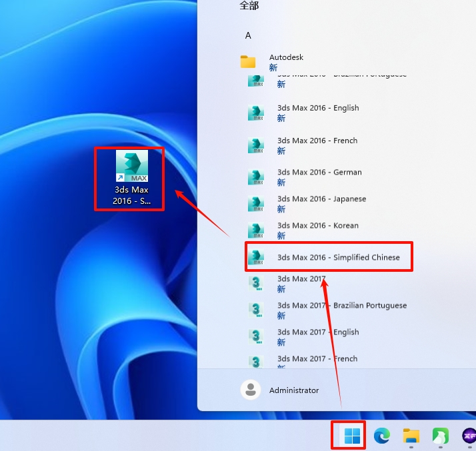The image size is (476, 451).
Task: Click the Windows Start button
Action: [x=352, y=436]
